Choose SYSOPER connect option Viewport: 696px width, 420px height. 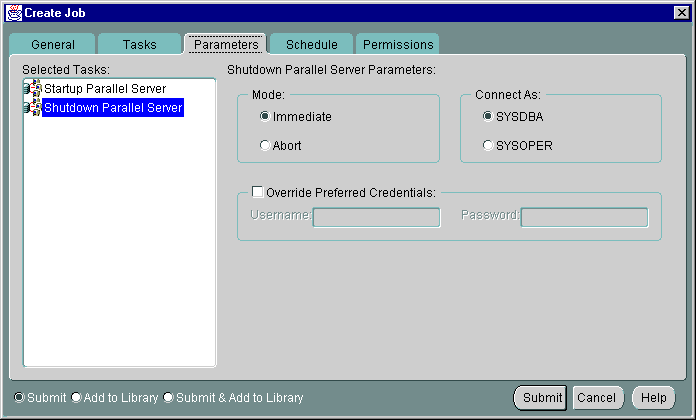[x=488, y=146]
